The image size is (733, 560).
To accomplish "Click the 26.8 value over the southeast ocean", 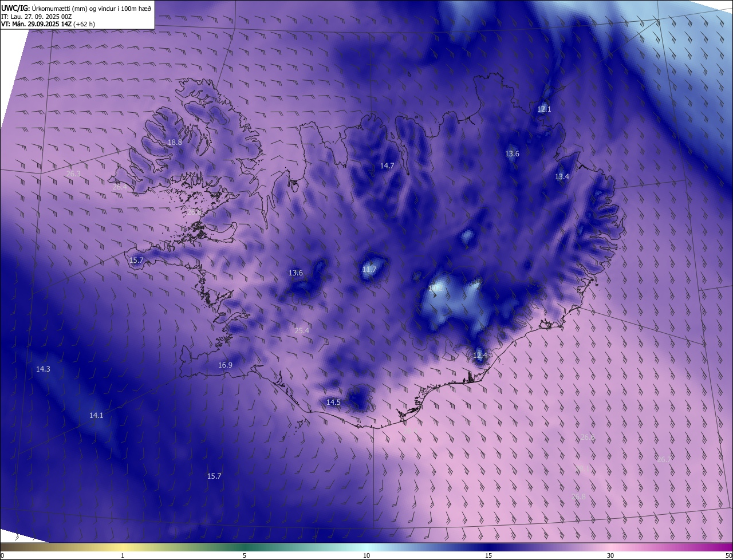I will pyautogui.click(x=579, y=496).
